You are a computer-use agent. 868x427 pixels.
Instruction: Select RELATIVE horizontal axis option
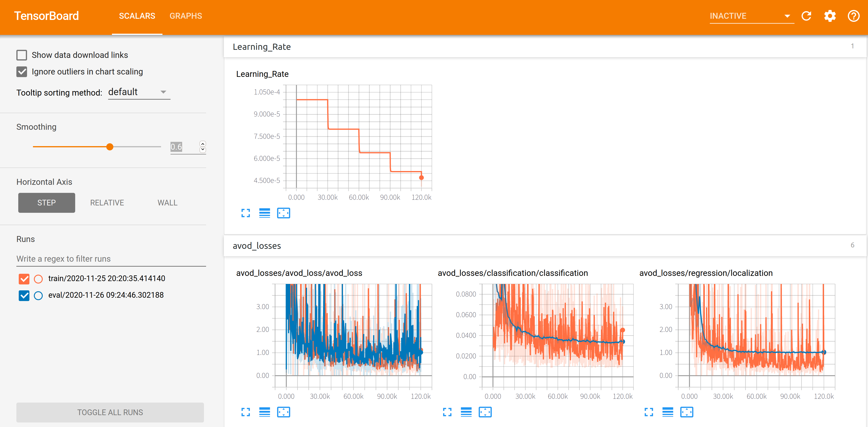click(x=107, y=203)
